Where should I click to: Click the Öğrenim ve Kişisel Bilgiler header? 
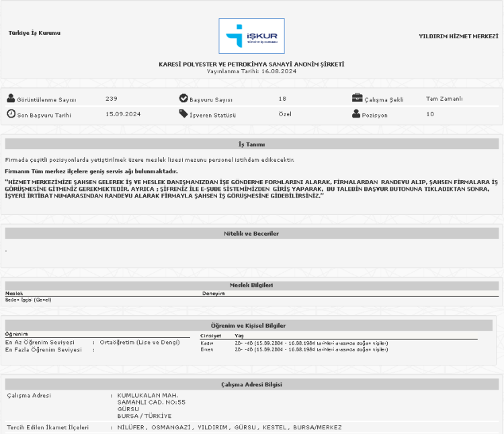(x=251, y=325)
